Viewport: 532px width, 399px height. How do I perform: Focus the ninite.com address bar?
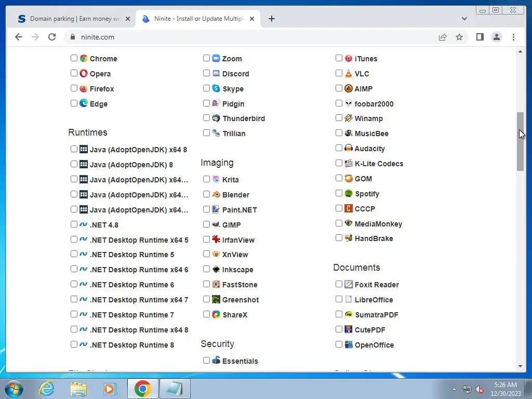pos(251,37)
